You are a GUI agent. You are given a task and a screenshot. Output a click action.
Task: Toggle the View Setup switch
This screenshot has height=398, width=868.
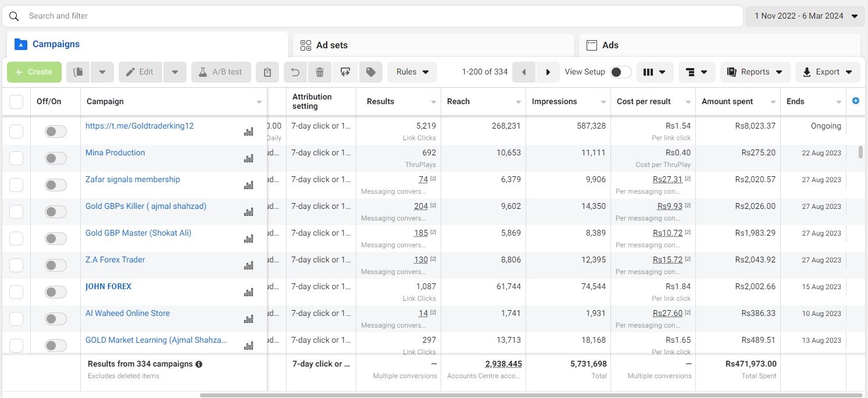[x=620, y=72]
